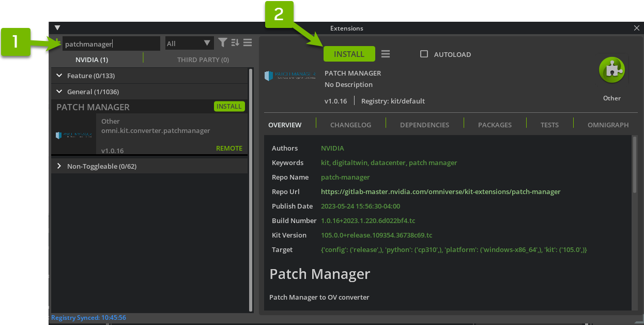Open the hamburger menu beside the sort icon
The width and height of the screenshot is (644, 325).
(x=248, y=42)
